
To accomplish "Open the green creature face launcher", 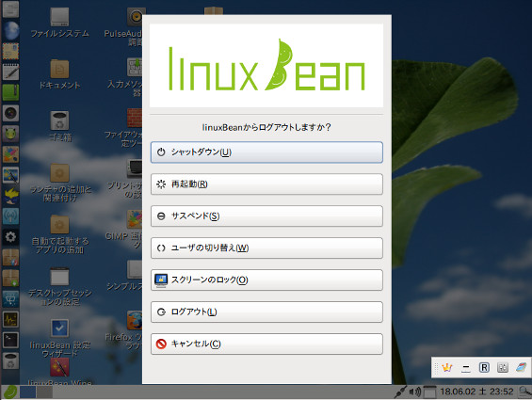I will click(x=10, y=134).
